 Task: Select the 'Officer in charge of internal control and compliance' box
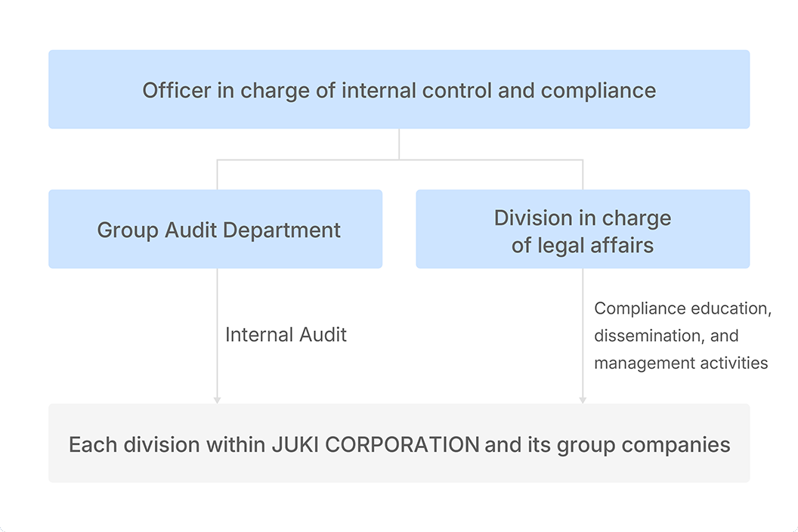399,89
